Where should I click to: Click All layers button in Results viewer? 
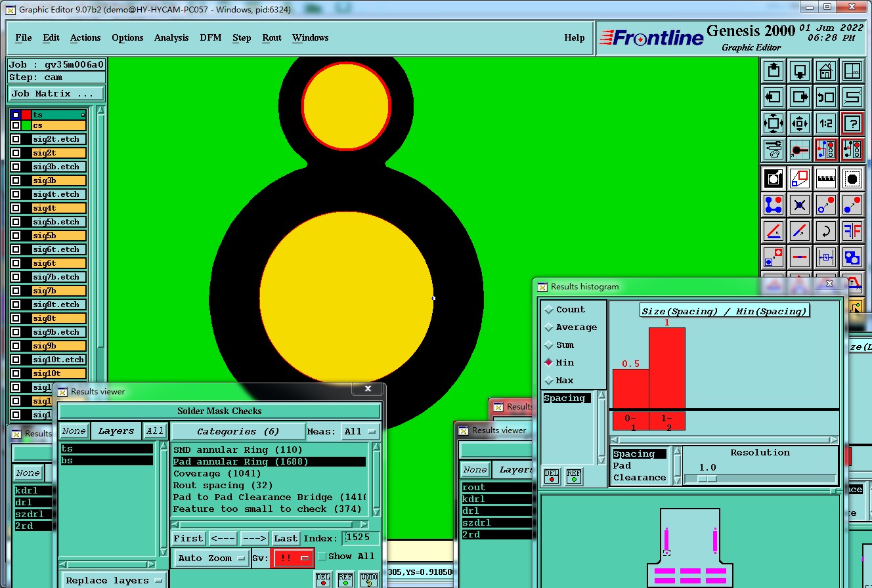[x=155, y=431]
